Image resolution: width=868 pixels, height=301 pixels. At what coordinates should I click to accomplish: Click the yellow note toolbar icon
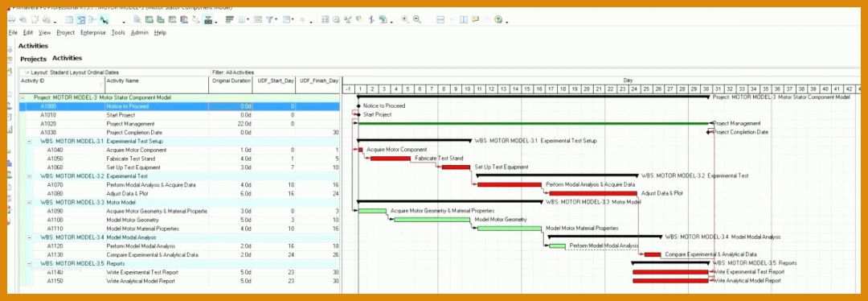[475, 19]
